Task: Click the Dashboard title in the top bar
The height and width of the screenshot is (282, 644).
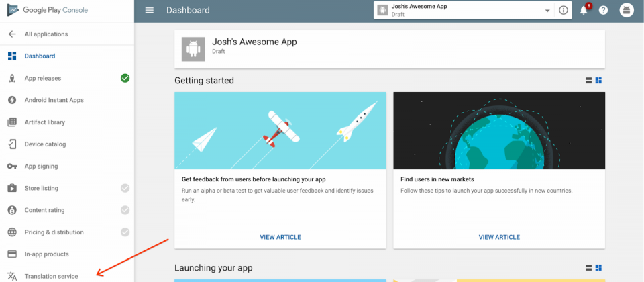Action: [x=188, y=10]
